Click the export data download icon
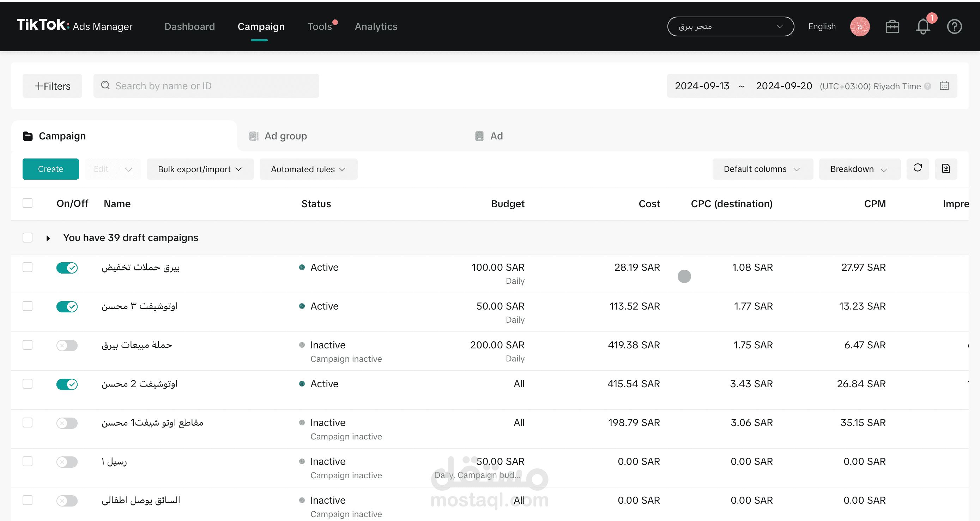980x521 pixels. point(946,169)
